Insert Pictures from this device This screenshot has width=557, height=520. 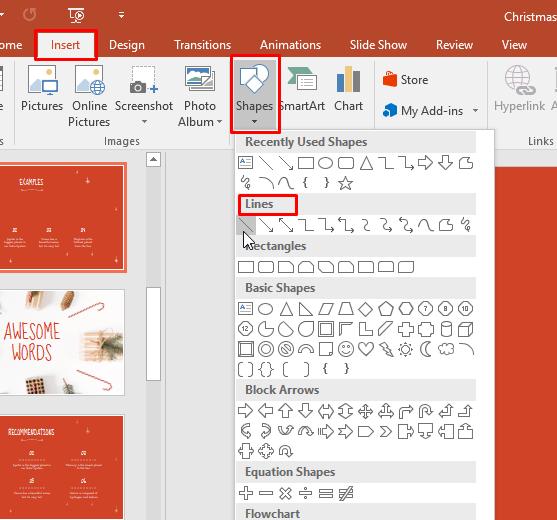[x=42, y=88]
